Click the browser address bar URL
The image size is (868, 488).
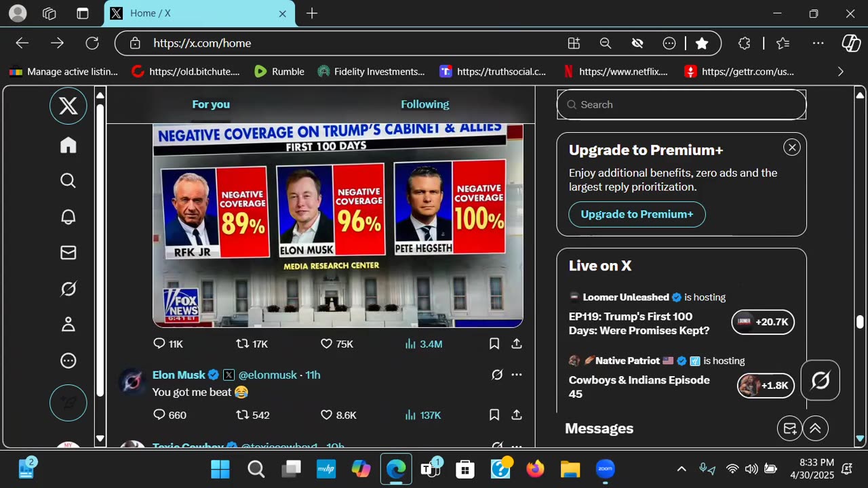pos(202,43)
